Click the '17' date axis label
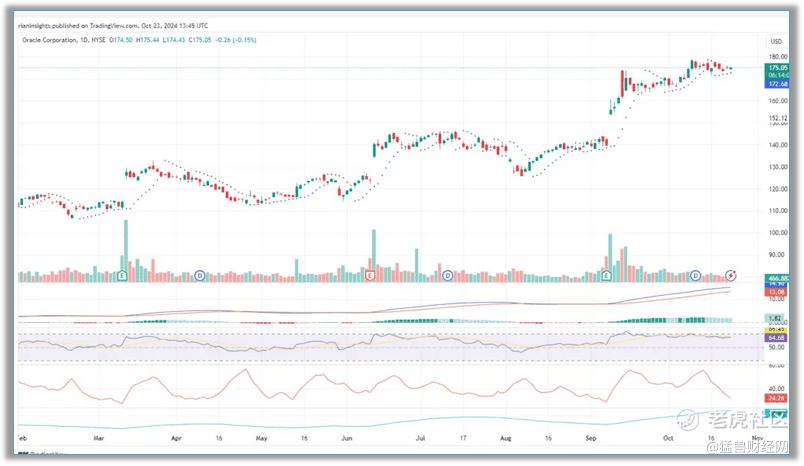This screenshot has height=466, width=804. [x=463, y=439]
